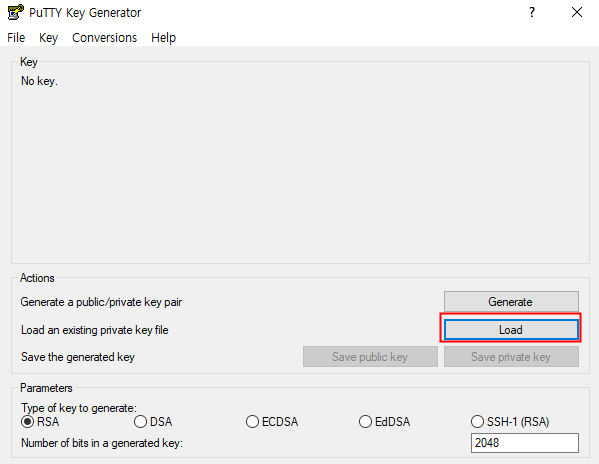The height and width of the screenshot is (464, 599).
Task: Select the SSH-1 (RSA) key type
Action: (x=510, y=422)
